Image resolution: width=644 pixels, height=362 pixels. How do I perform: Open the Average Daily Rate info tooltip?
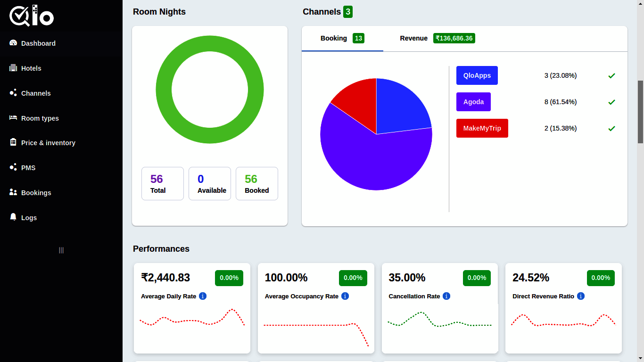(202, 296)
